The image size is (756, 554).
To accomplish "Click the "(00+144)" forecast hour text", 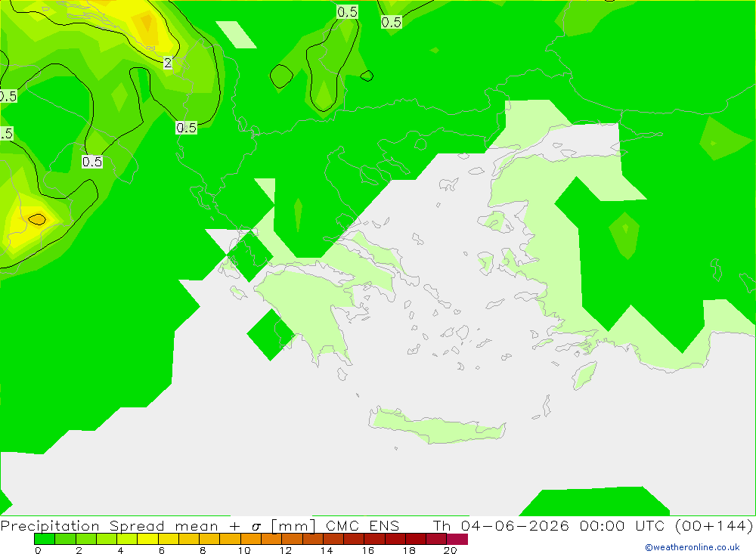I will click(x=714, y=525).
